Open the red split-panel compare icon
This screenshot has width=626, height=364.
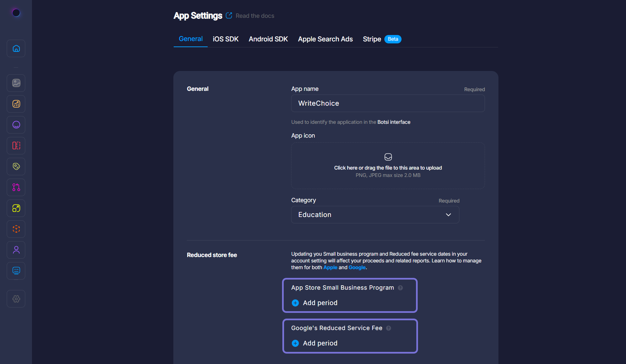click(16, 146)
